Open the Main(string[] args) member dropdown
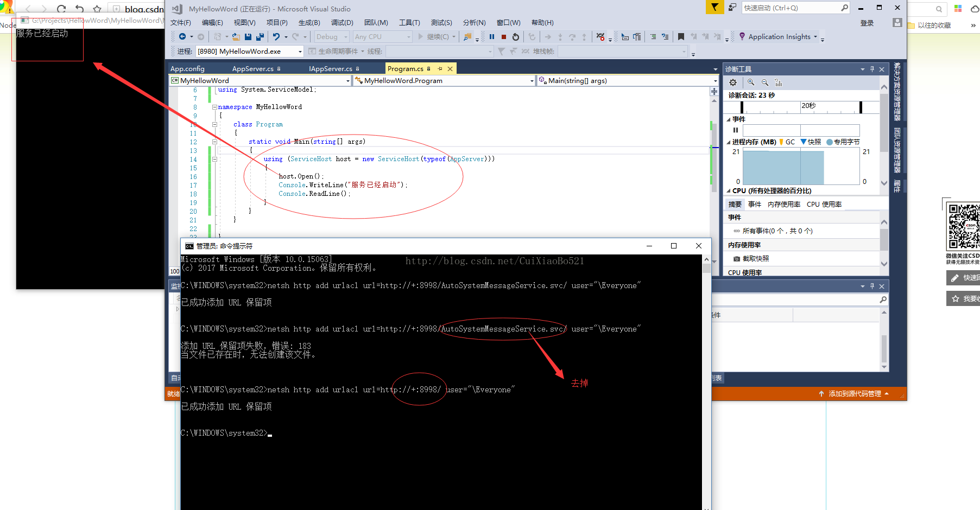 tap(715, 80)
